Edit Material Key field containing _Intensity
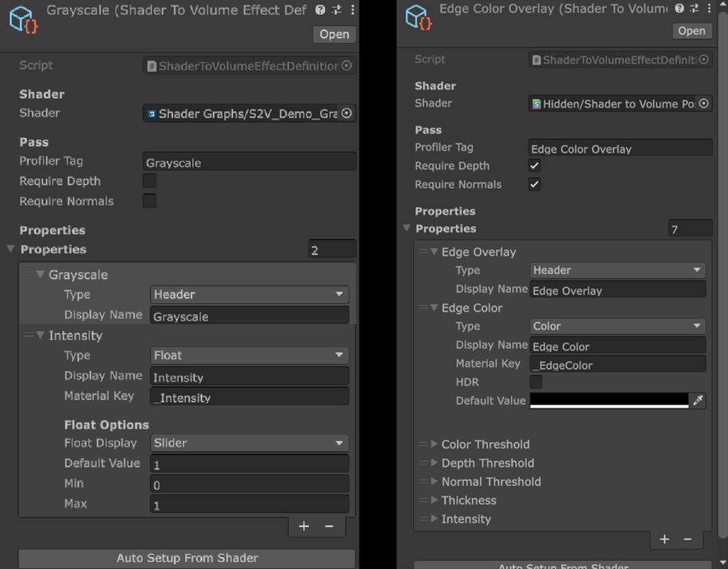 point(249,396)
